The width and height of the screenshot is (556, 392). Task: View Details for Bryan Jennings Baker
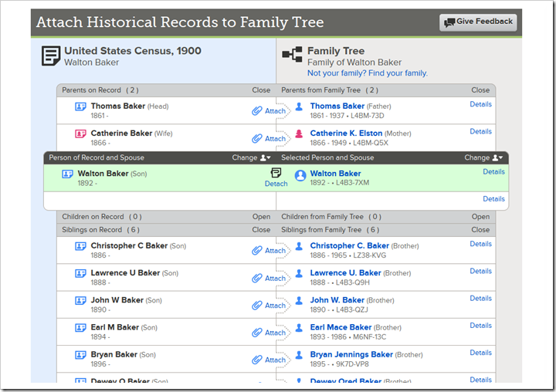point(480,353)
